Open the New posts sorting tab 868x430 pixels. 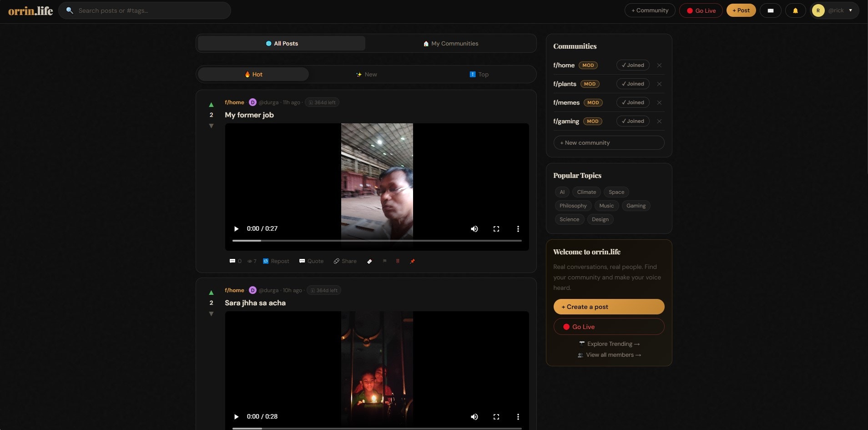coord(367,74)
